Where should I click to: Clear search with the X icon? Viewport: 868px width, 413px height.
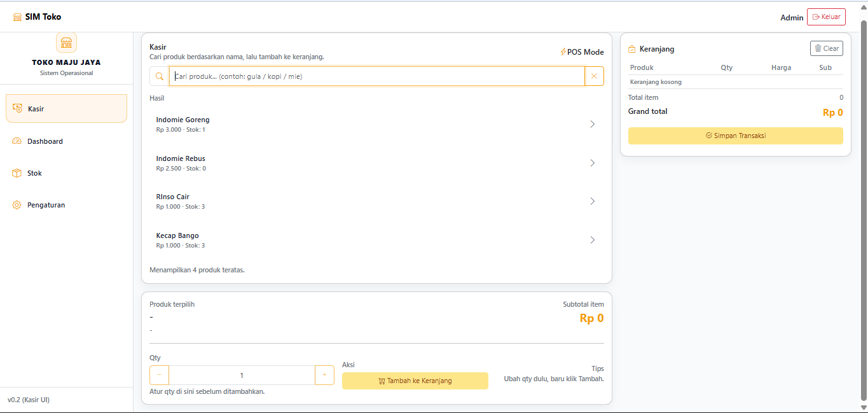click(x=594, y=76)
